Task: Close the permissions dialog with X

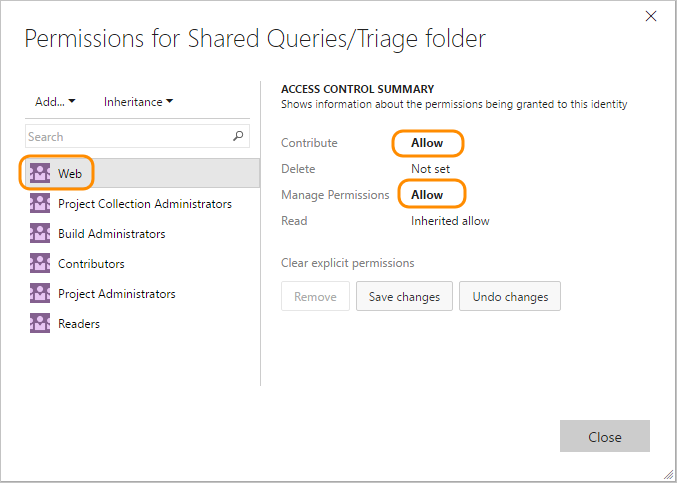Action: coord(651,16)
